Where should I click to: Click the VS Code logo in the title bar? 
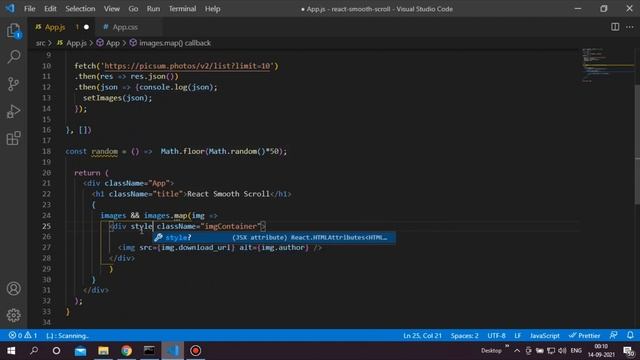10,8
